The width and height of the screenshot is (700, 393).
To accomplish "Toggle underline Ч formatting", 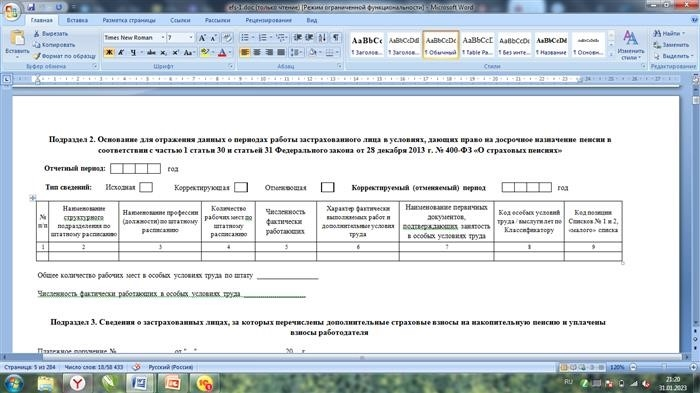I will tap(133, 53).
